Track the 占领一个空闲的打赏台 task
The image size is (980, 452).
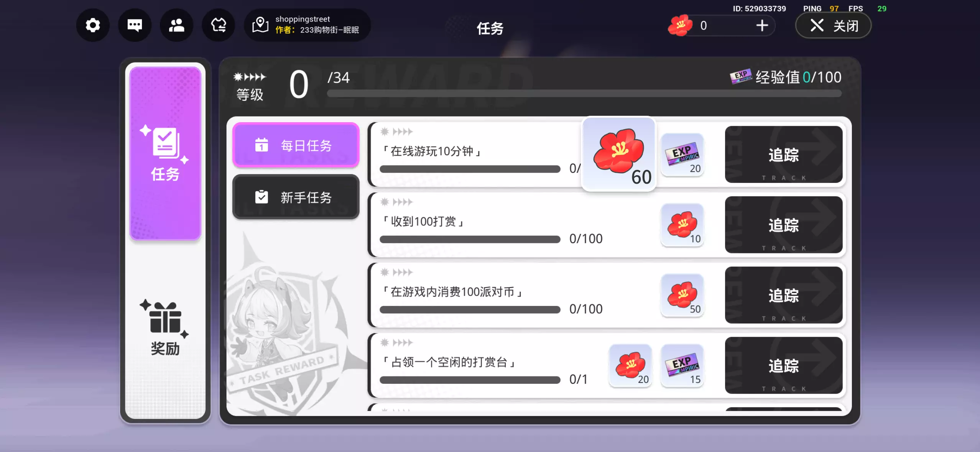[x=783, y=365]
